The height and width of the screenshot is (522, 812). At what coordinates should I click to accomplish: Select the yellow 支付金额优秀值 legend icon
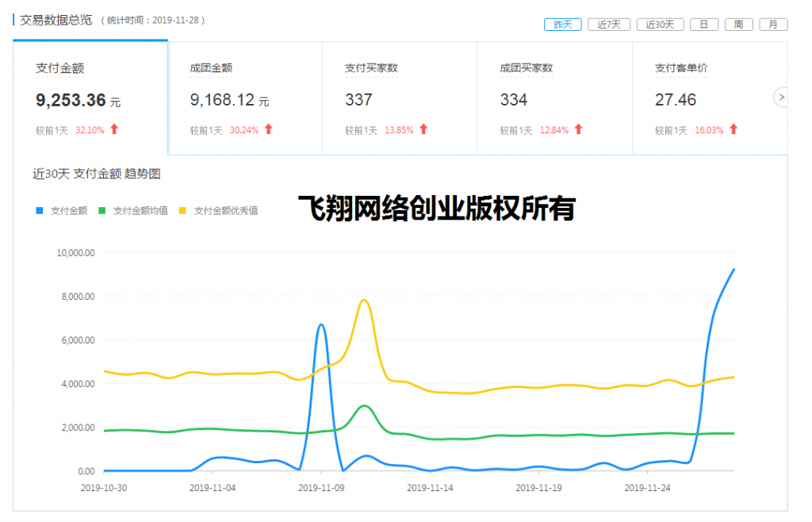pos(183,211)
